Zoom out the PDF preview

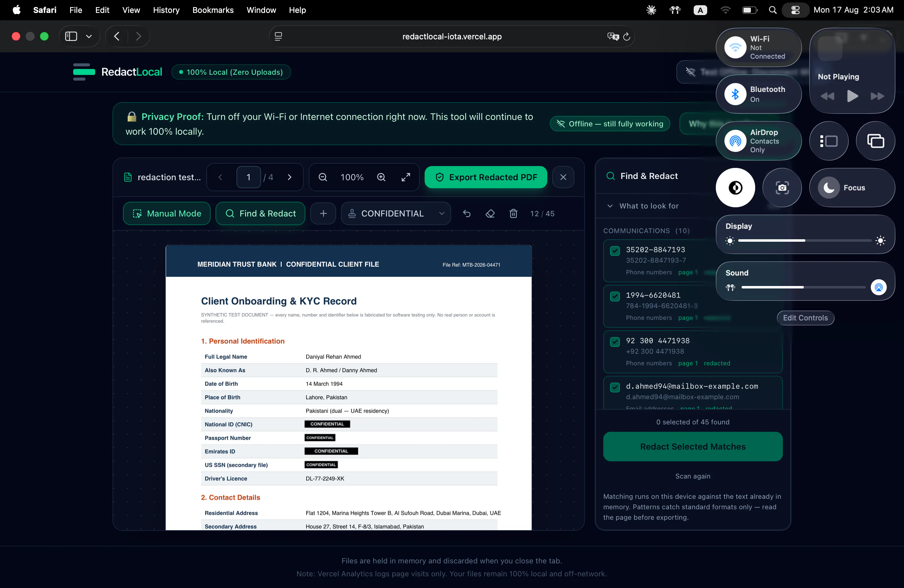323,177
